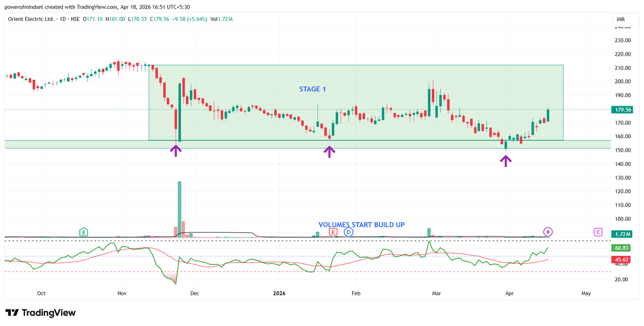This screenshot has height=326, width=644.
Task: Click the low value L170.55
Action: pyautogui.click(x=136, y=19)
